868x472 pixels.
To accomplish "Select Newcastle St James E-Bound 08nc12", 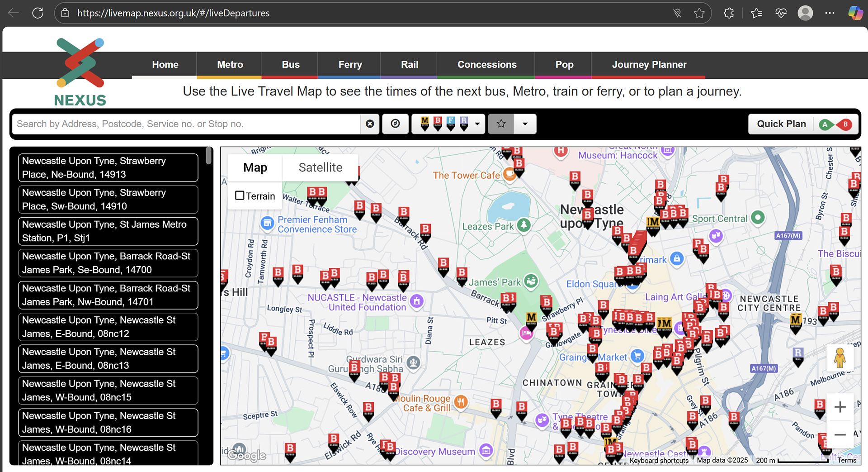I will pyautogui.click(x=108, y=327).
